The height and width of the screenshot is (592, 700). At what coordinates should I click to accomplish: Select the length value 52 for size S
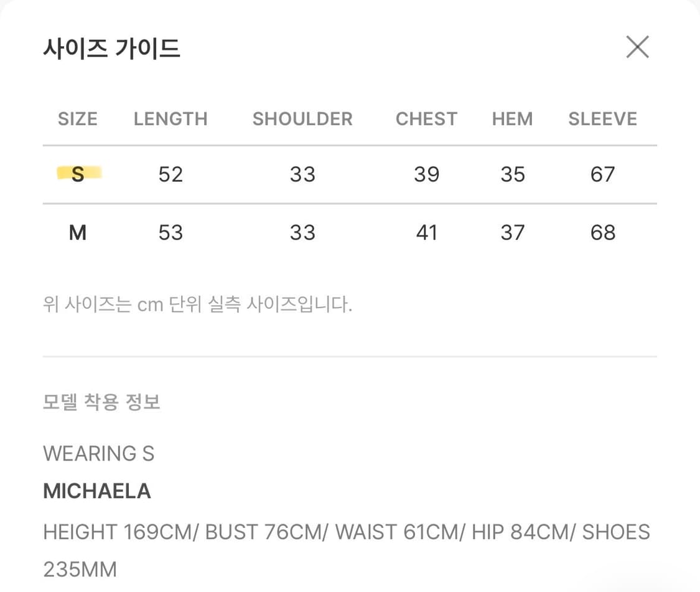pyautogui.click(x=170, y=175)
